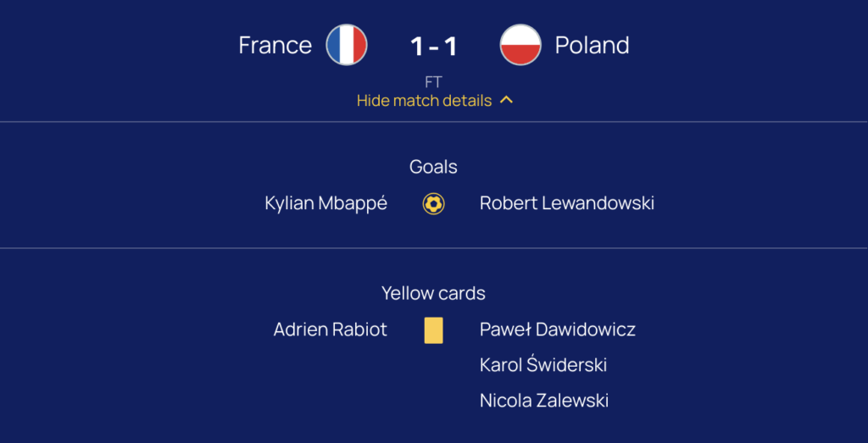Image resolution: width=868 pixels, height=443 pixels.
Task: Select booked player Adrien Rabiot
Action: [331, 329]
